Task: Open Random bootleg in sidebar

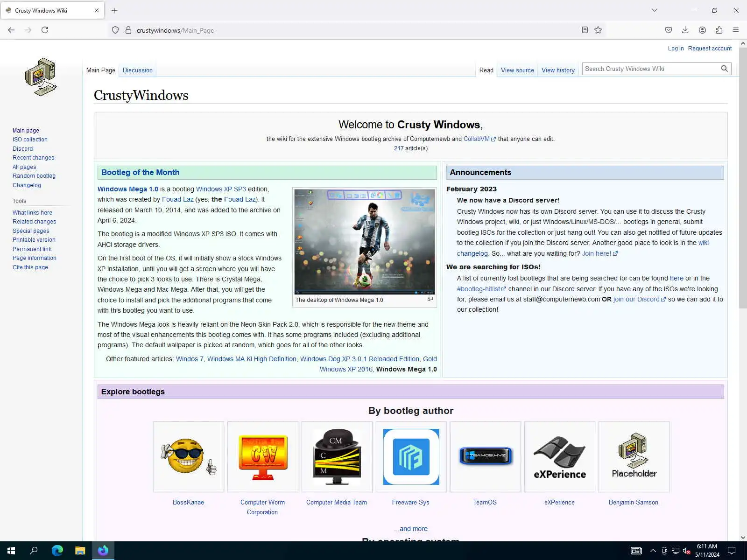Action: tap(34, 176)
